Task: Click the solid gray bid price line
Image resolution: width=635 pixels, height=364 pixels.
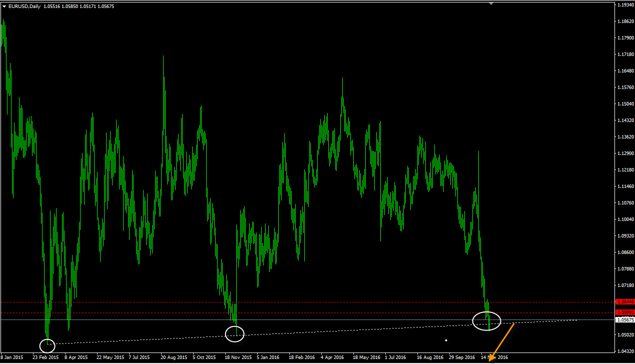Action: (x=300, y=319)
